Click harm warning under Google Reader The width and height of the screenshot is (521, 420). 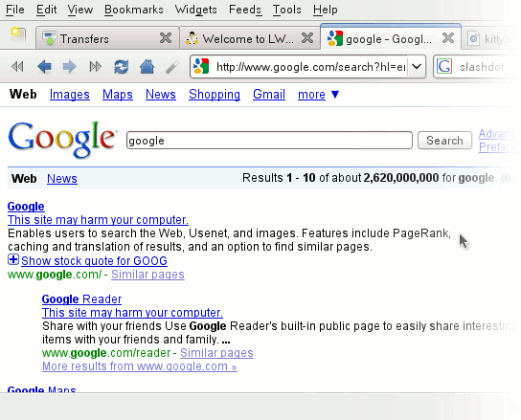[x=132, y=313]
